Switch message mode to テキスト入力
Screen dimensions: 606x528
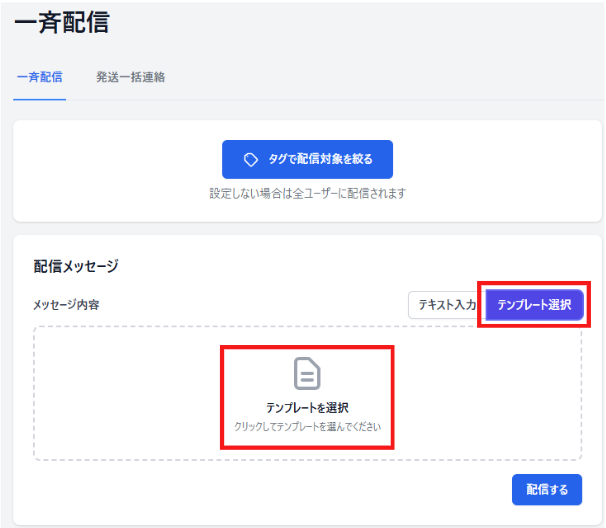click(x=445, y=306)
